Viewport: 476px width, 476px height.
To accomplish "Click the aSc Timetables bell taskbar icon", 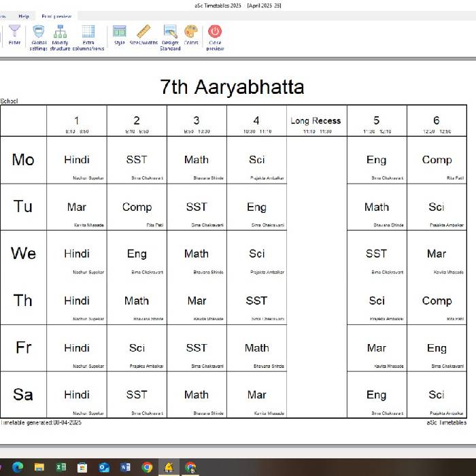I will tap(169, 467).
